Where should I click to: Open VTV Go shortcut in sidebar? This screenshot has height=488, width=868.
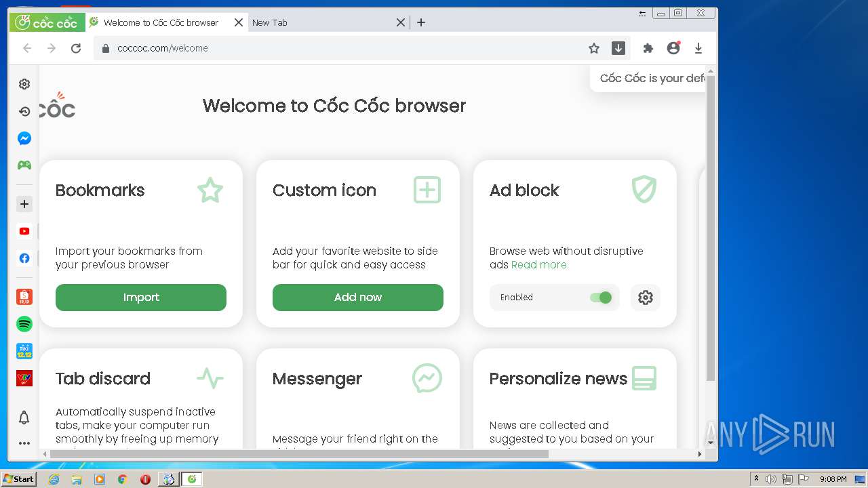coord(24,378)
